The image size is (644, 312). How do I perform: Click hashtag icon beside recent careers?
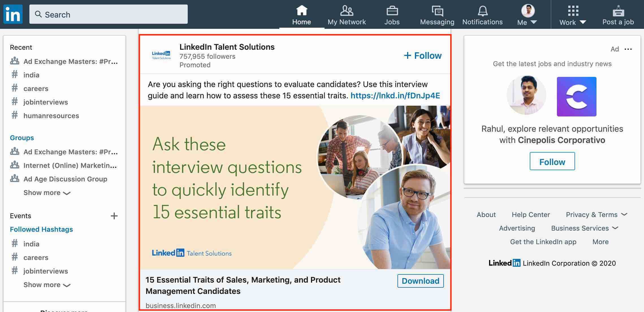coord(15,88)
